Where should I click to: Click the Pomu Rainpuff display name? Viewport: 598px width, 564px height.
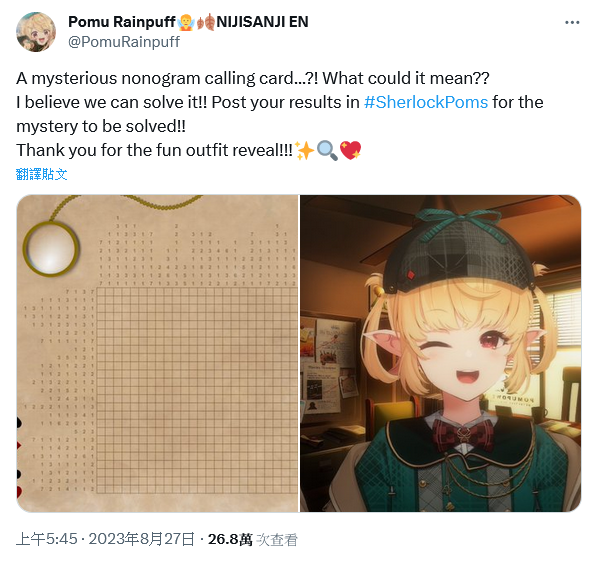[x=122, y=22]
